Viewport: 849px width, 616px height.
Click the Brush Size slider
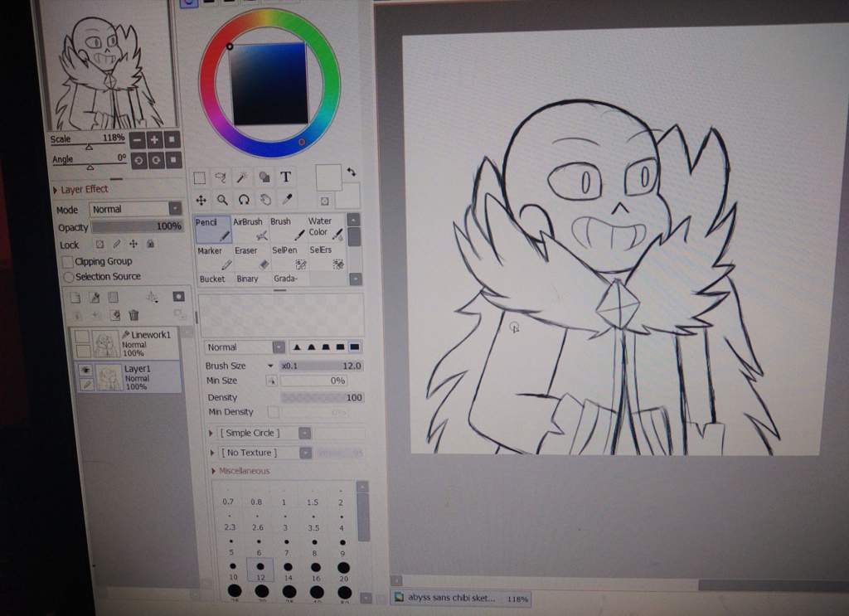322,366
